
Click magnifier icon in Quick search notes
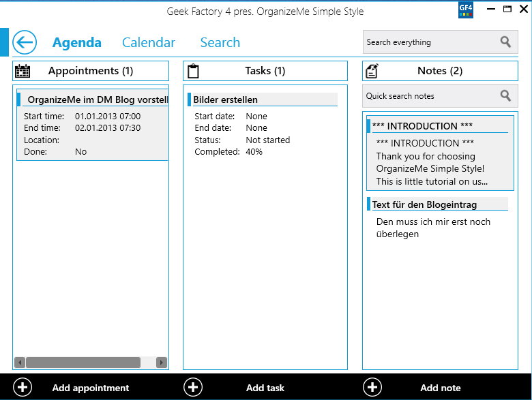(x=505, y=96)
